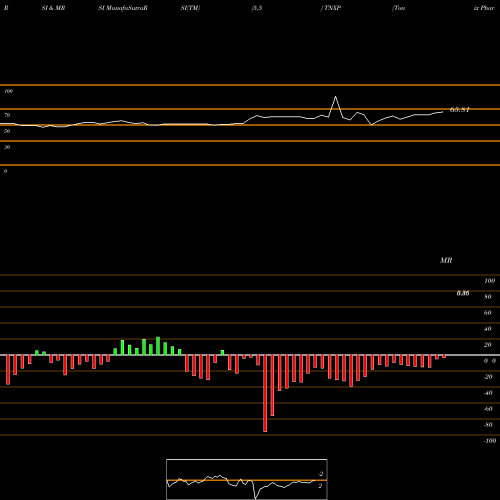Click the MR current value '6.86'
The image size is (500, 500).
coord(463,293)
